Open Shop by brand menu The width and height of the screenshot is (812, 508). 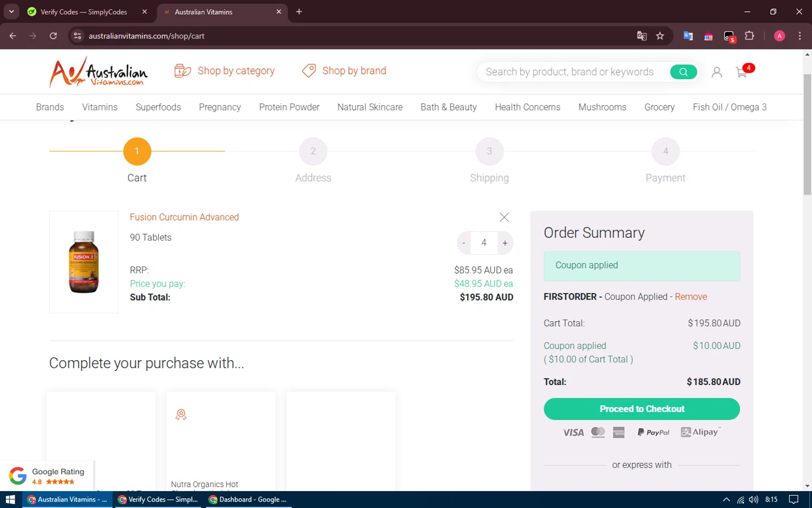(344, 71)
